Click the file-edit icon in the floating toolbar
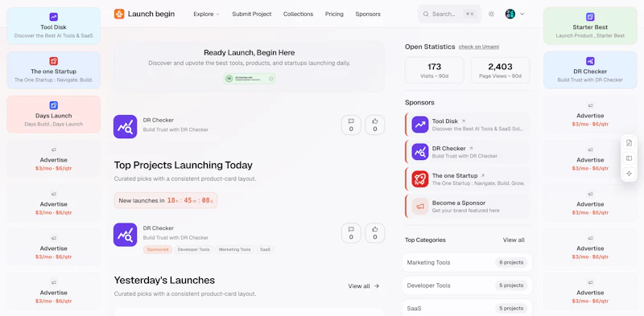This screenshot has height=316, width=644. 629,143
